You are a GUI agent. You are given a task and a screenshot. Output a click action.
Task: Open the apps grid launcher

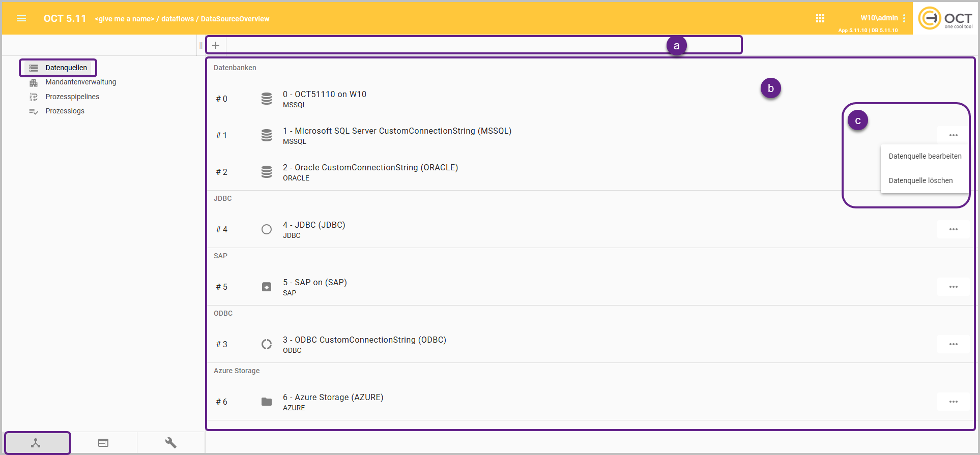(x=820, y=18)
